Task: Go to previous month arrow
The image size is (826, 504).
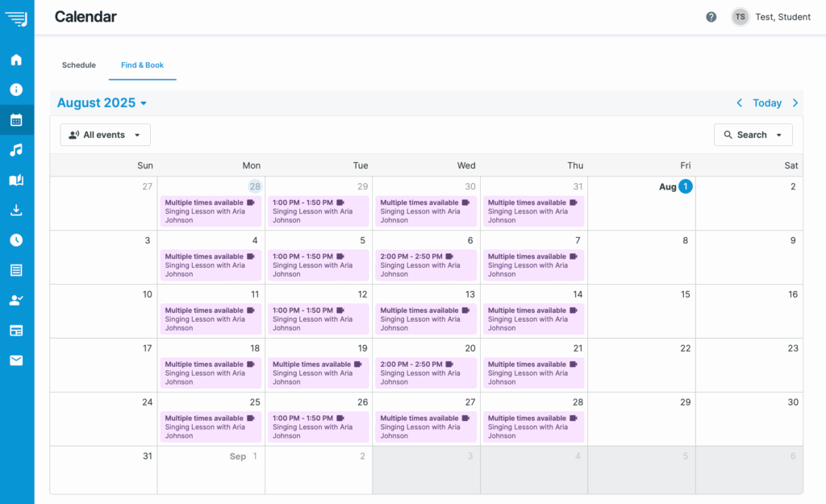Action: pyautogui.click(x=740, y=103)
